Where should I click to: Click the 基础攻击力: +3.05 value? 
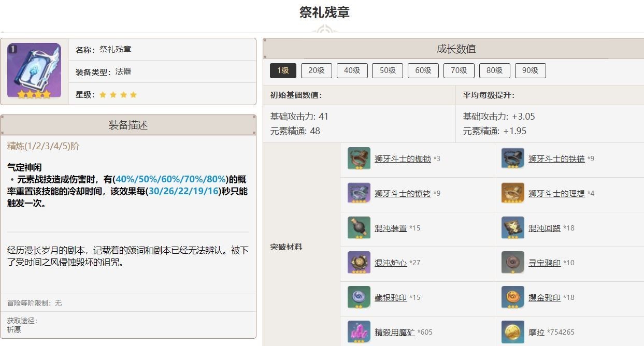[498, 117]
